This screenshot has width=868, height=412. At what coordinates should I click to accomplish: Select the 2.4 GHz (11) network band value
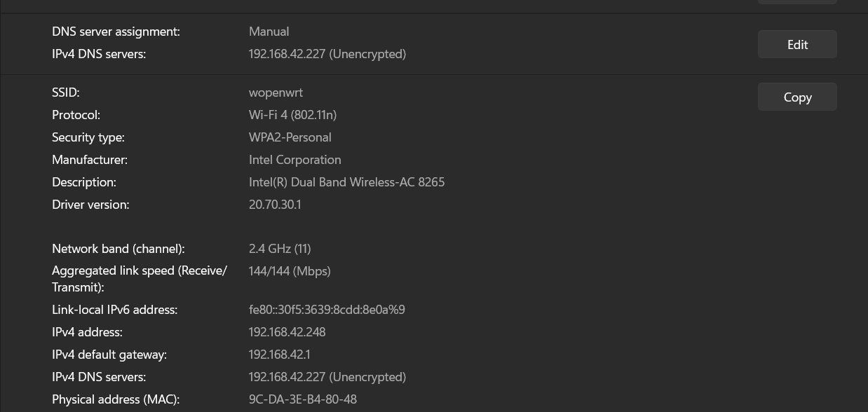280,249
